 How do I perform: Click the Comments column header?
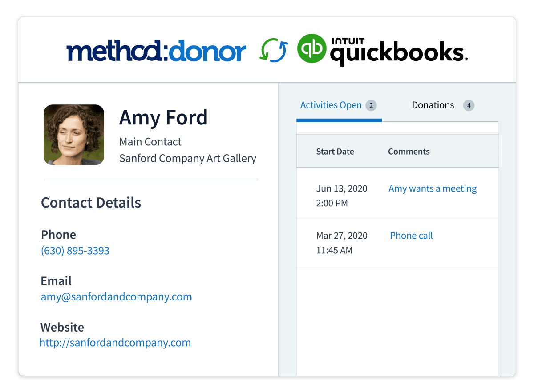click(x=409, y=152)
